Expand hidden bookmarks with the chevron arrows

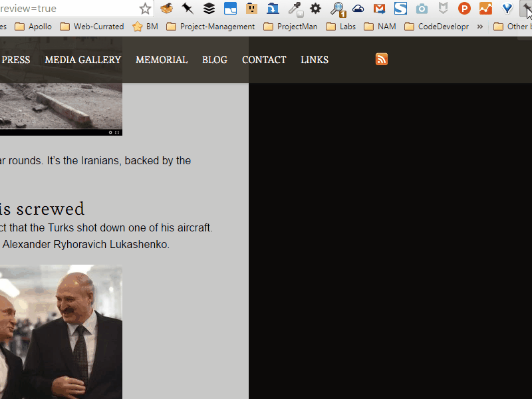click(x=480, y=27)
